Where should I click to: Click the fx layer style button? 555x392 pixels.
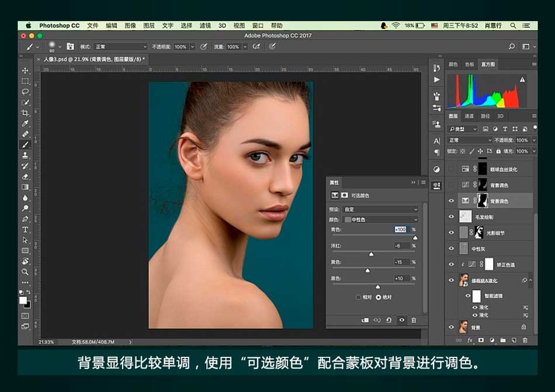470,340
